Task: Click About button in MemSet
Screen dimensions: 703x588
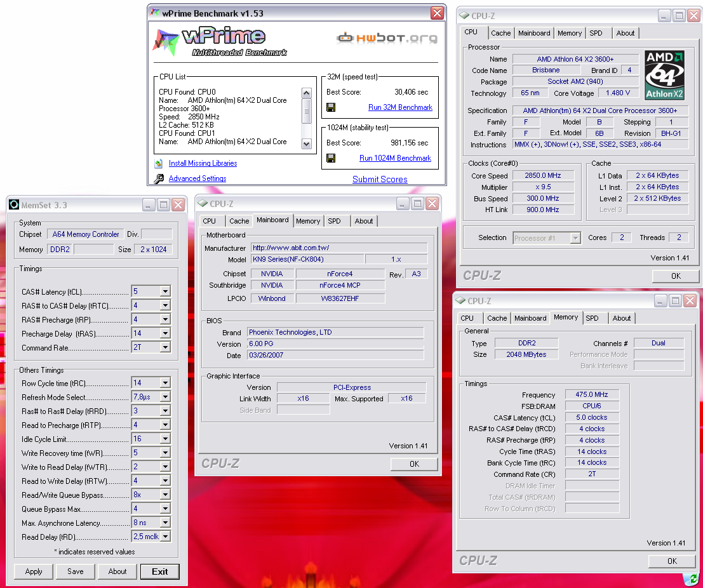Action: [117, 571]
